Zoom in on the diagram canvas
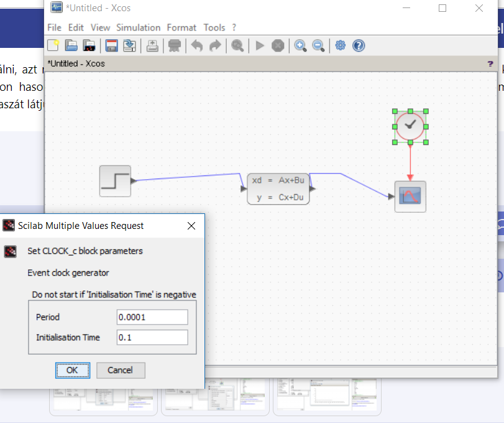504x423 pixels. 300,45
